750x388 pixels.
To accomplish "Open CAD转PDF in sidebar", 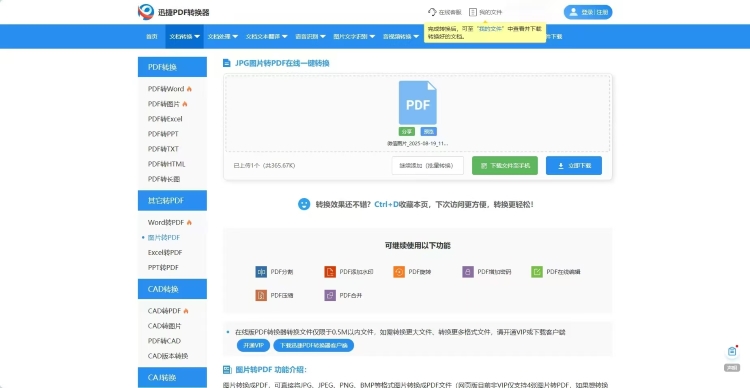I will click(165, 311).
